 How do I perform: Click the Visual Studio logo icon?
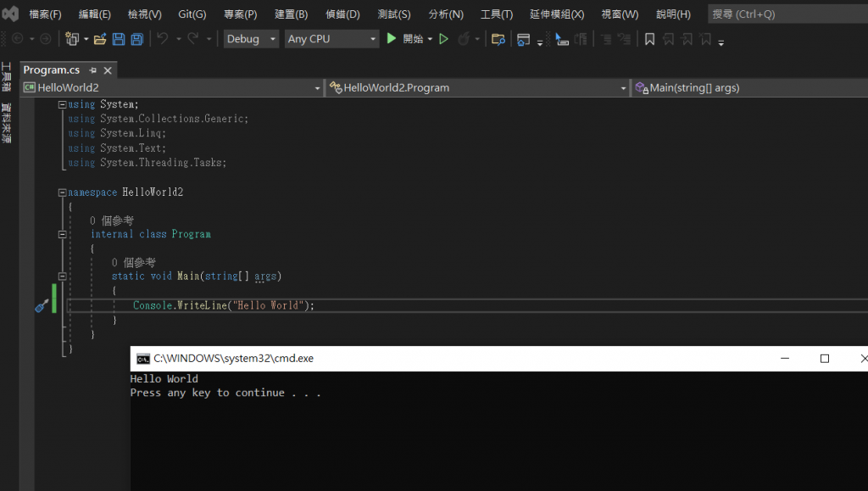click(10, 14)
